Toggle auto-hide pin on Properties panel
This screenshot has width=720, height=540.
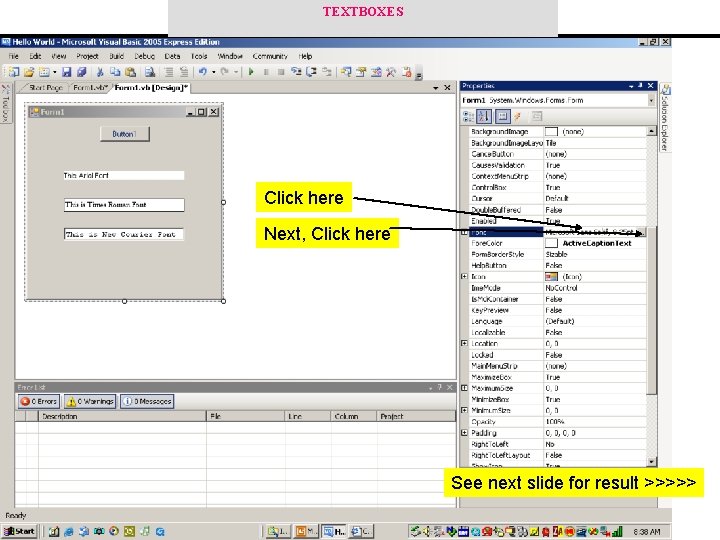641,85
